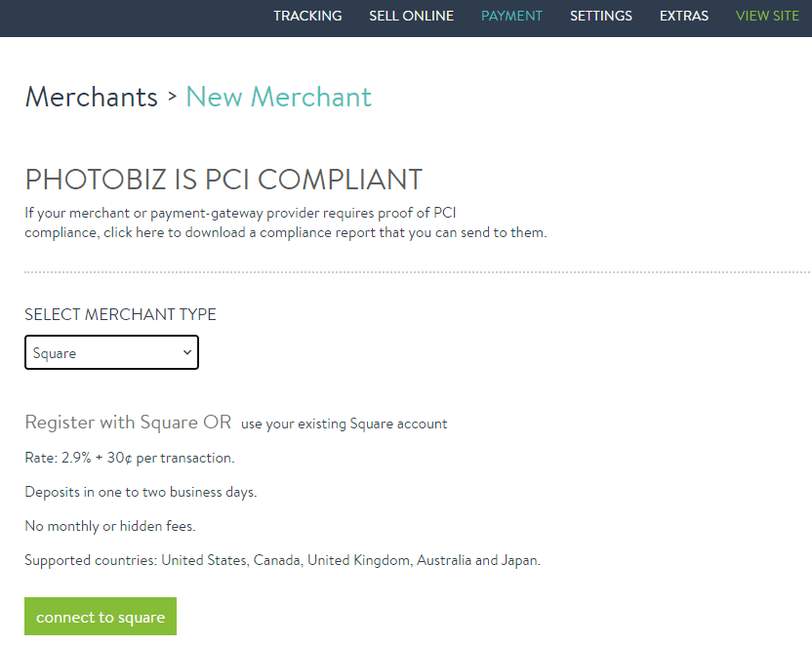Open the VIEW SITE link

point(767,16)
